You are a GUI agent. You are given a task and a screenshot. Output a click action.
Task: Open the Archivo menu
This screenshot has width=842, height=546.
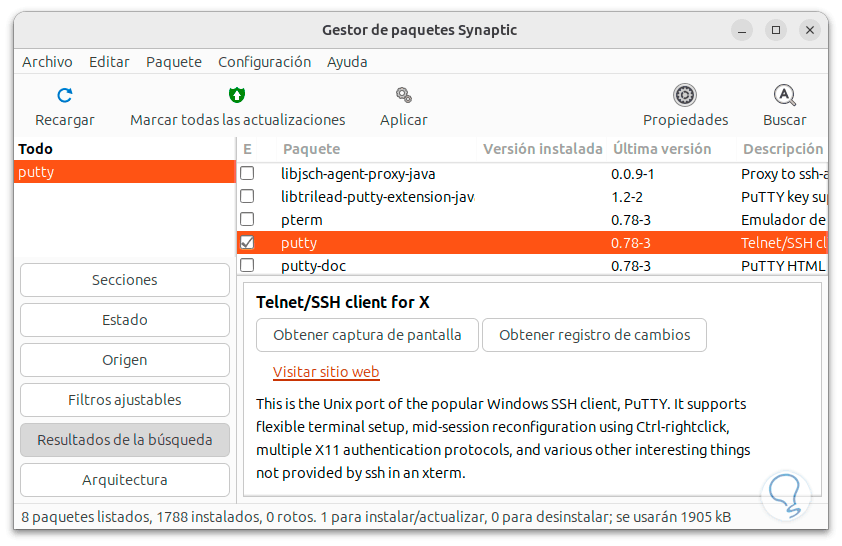tap(47, 62)
